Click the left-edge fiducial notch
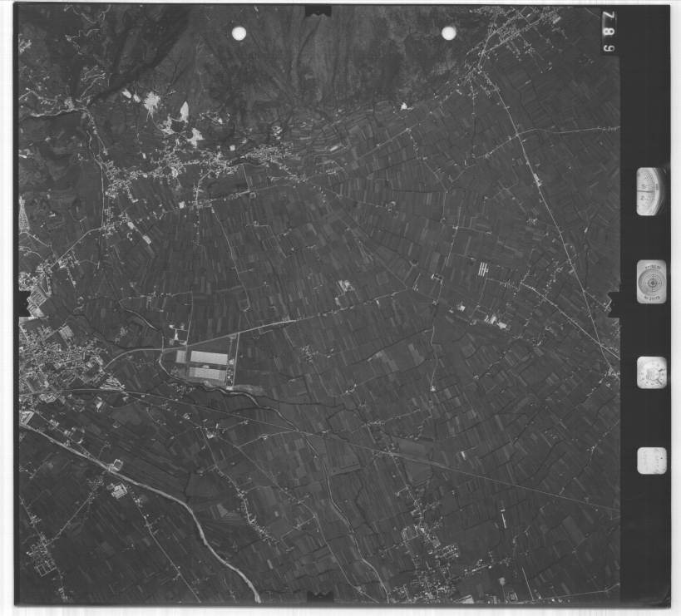 [24, 304]
